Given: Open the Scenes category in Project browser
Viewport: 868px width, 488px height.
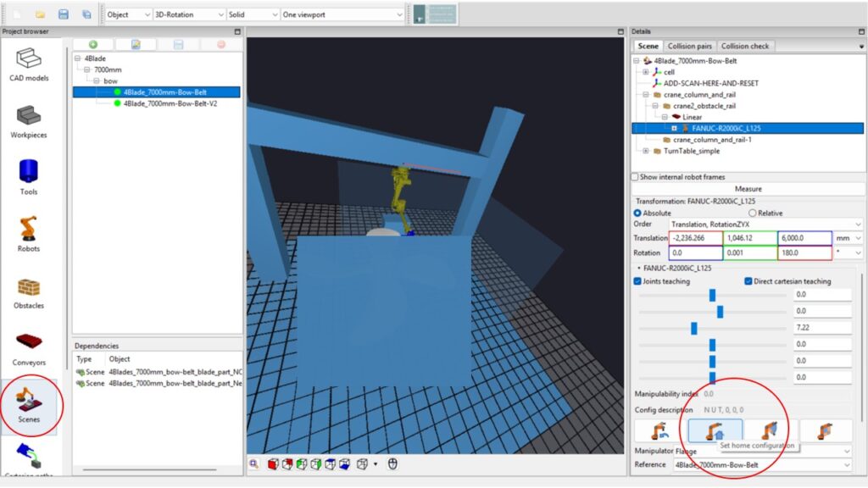Looking at the screenshot, I should pos(29,403).
